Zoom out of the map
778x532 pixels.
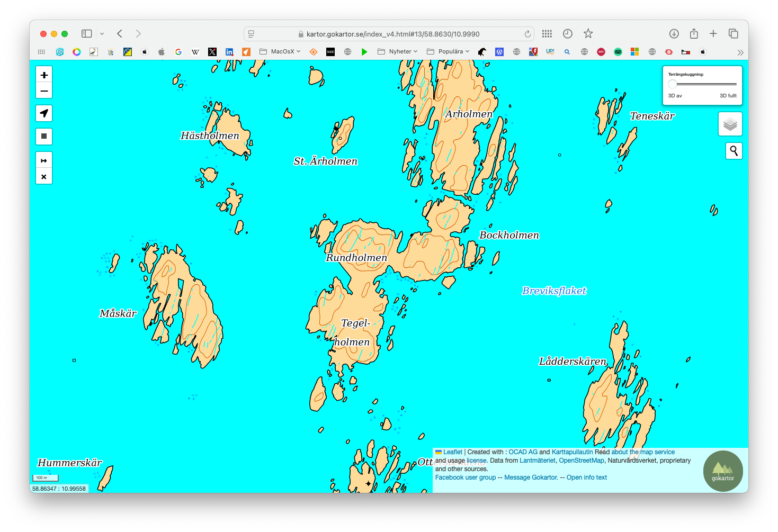(x=44, y=91)
